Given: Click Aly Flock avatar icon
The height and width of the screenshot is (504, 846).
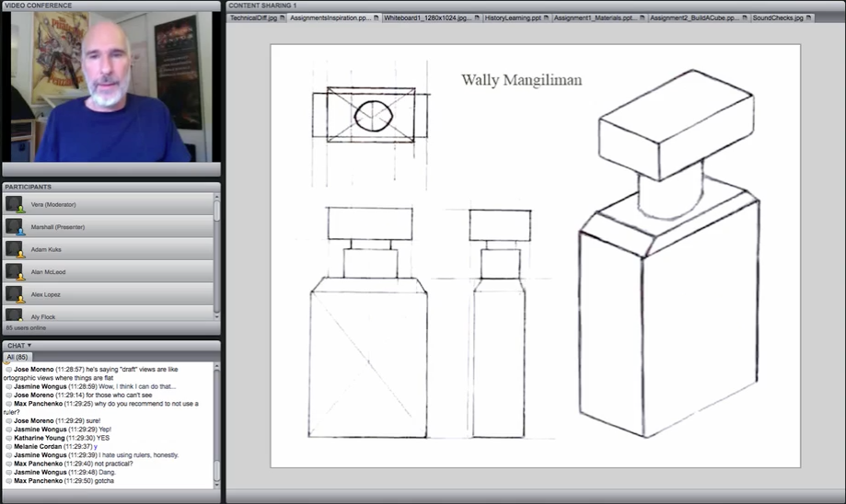Looking at the screenshot, I should [15, 315].
